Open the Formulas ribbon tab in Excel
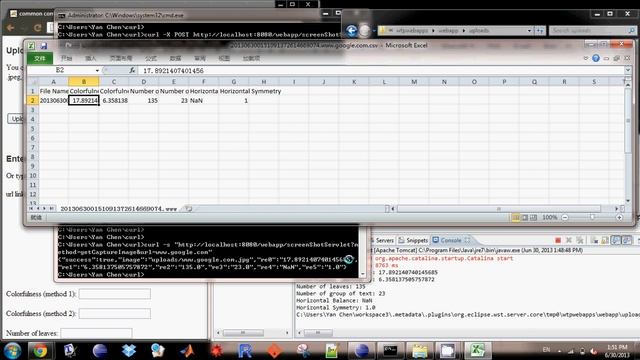This screenshot has width=640, height=360. 151,58
